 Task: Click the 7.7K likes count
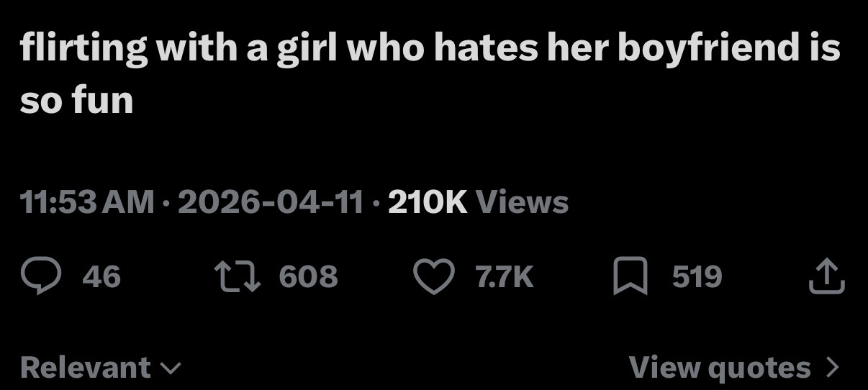[x=505, y=277]
